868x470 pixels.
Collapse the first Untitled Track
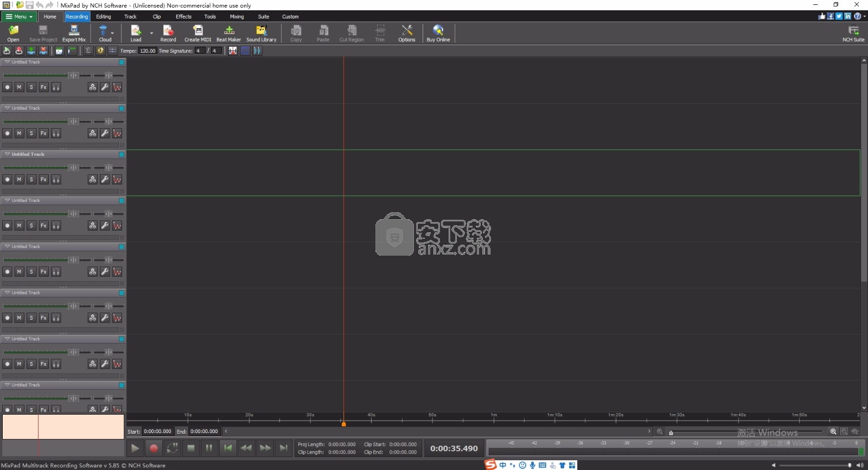[7, 62]
